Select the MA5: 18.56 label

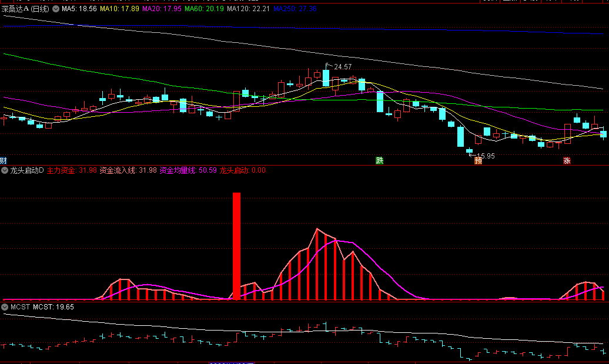[x=79, y=9]
